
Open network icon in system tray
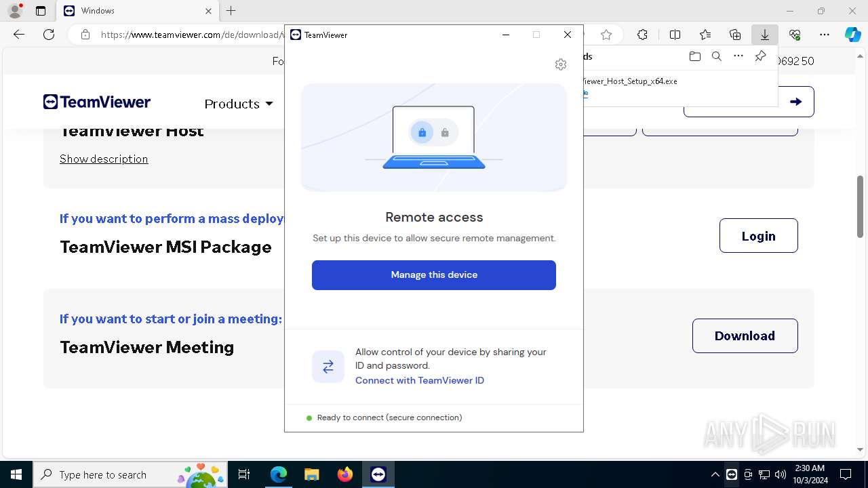(764, 474)
